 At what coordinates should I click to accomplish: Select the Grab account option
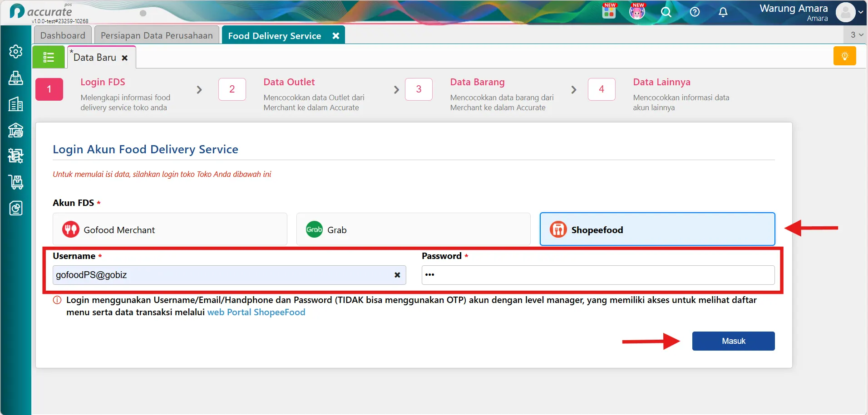click(x=413, y=229)
